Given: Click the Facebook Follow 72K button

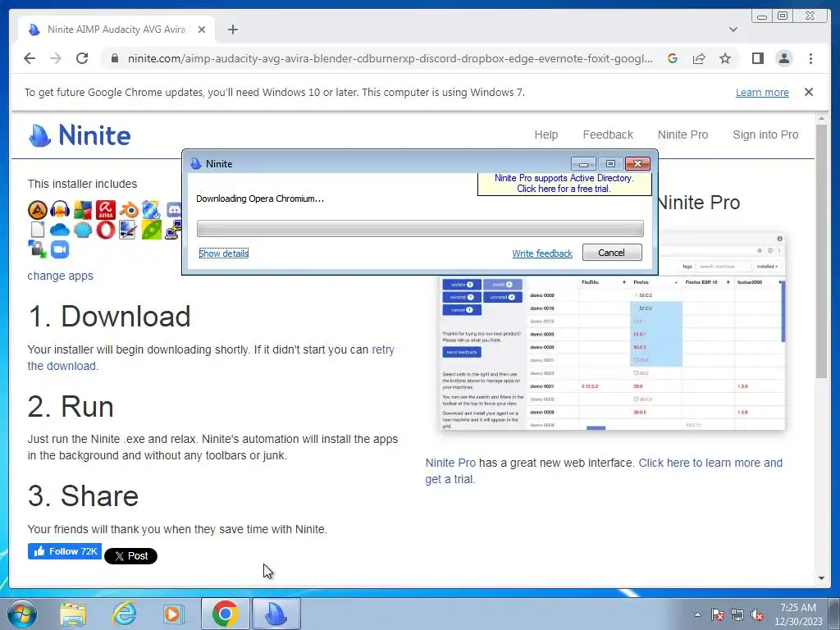Looking at the screenshot, I should coord(65,551).
